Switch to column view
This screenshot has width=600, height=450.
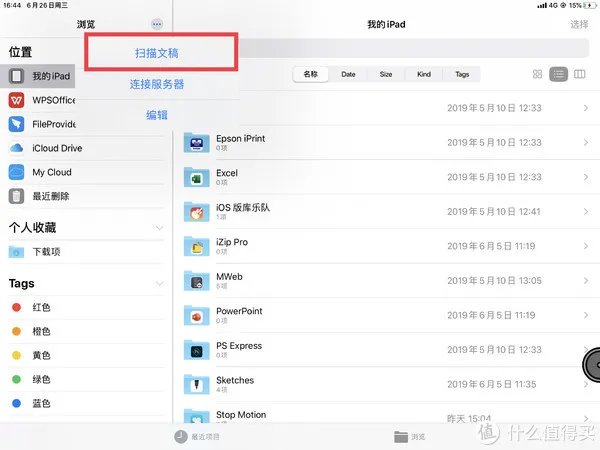point(579,74)
